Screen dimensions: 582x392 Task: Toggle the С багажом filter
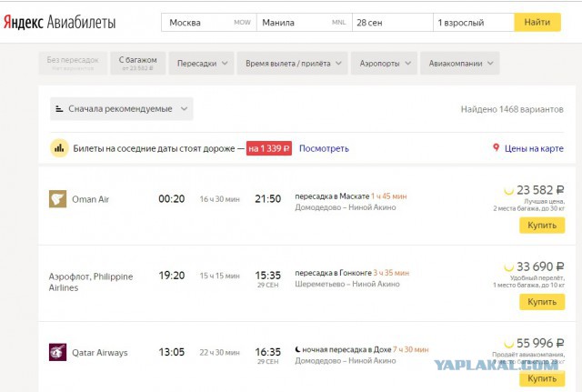137,64
